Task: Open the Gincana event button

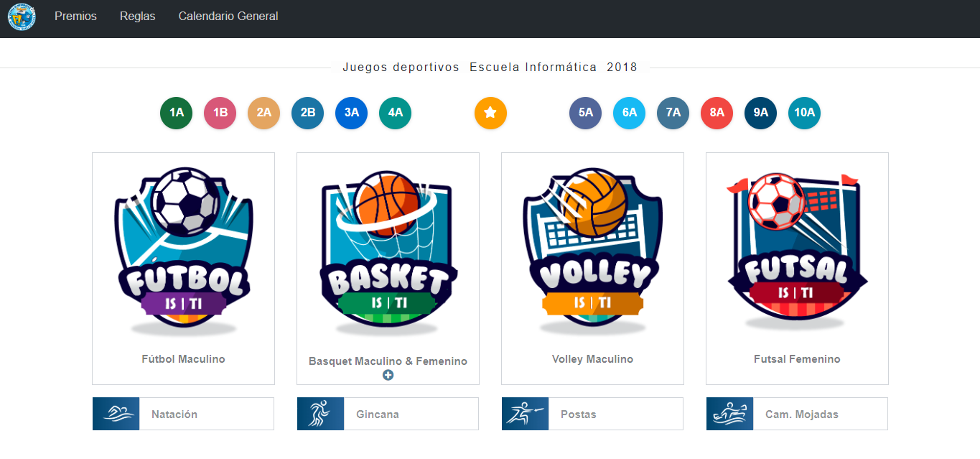Action: pyautogui.click(x=388, y=414)
